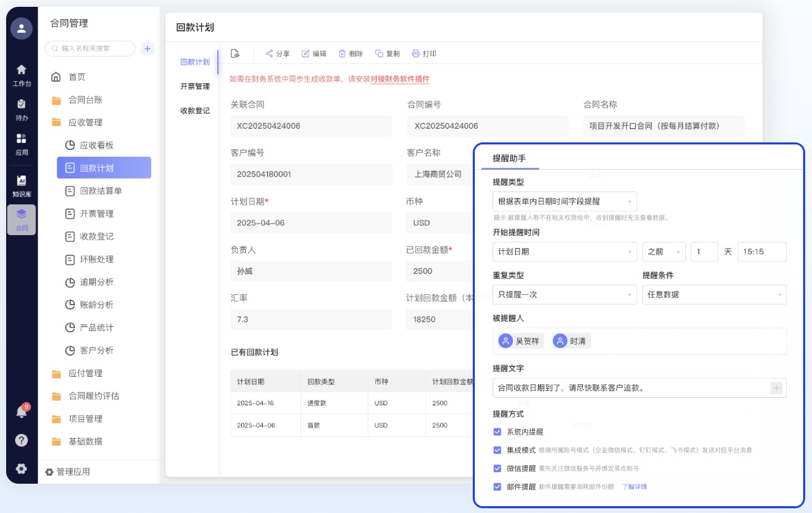The image size is (812, 513).
Task: Uncheck the 系统内提醒 checkbox
Action: (x=497, y=432)
